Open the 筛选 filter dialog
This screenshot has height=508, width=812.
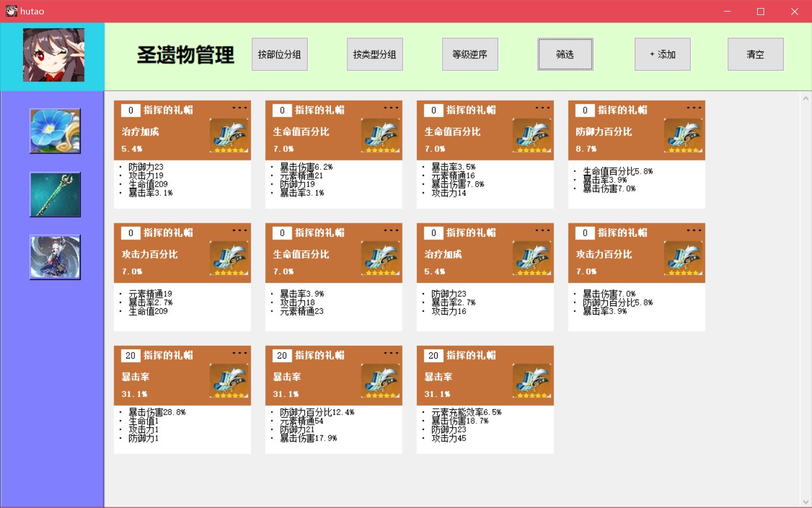565,54
